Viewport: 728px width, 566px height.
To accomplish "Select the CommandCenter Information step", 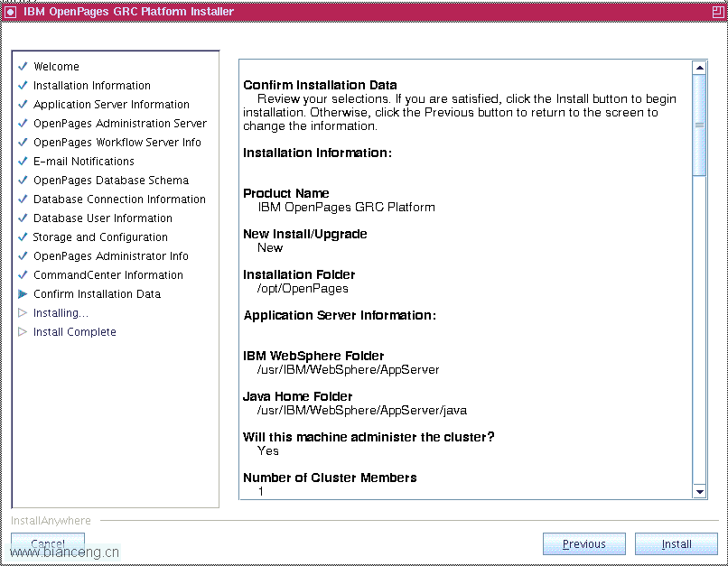I will (108, 275).
